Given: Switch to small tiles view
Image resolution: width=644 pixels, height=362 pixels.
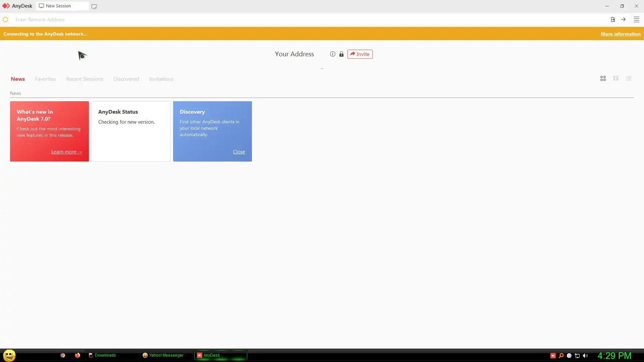Looking at the screenshot, I should (615, 78).
